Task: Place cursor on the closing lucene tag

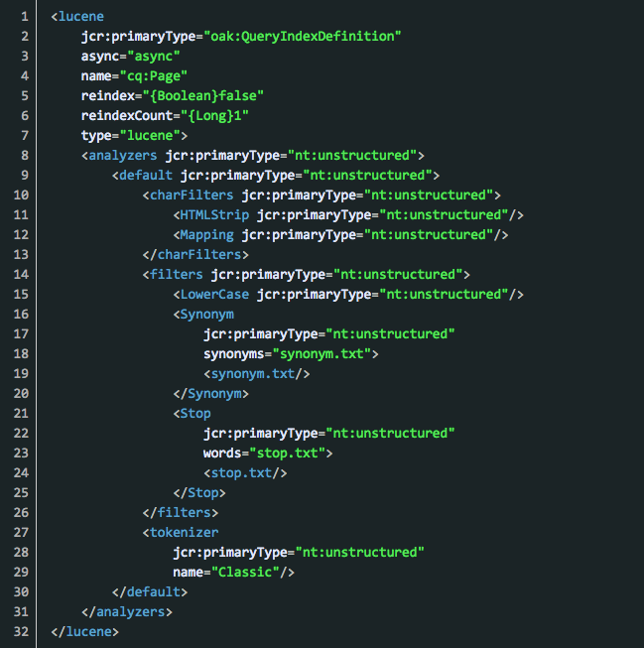Action: tap(84, 631)
